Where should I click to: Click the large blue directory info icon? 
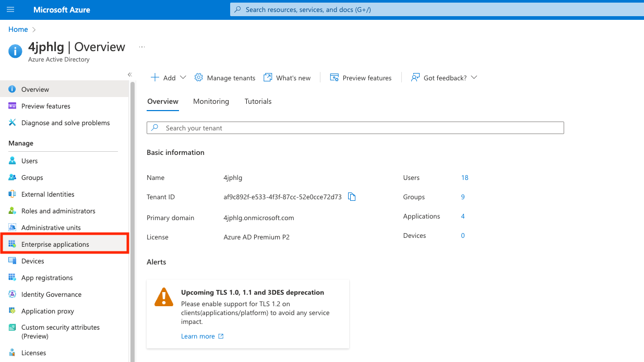pyautogui.click(x=16, y=51)
